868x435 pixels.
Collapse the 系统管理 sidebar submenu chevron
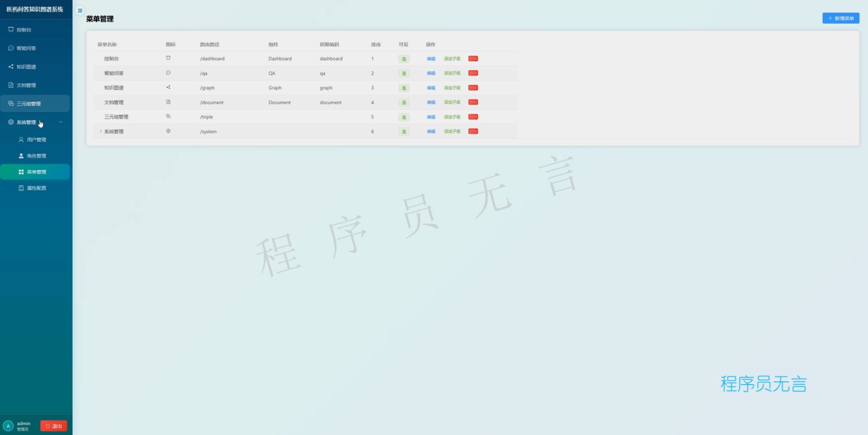click(x=61, y=122)
